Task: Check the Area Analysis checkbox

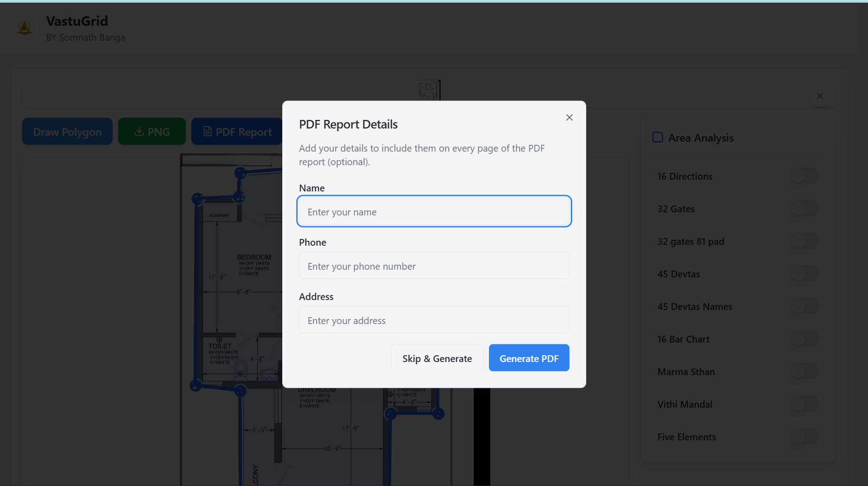Action: coord(658,137)
